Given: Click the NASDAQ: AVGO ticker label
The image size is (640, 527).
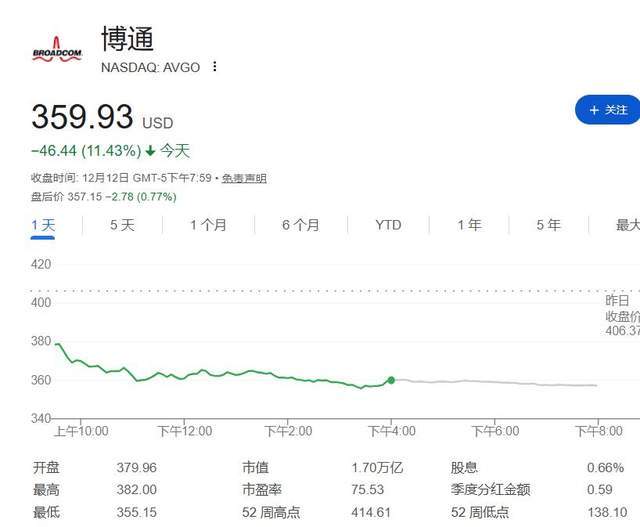Looking at the screenshot, I should (150, 67).
